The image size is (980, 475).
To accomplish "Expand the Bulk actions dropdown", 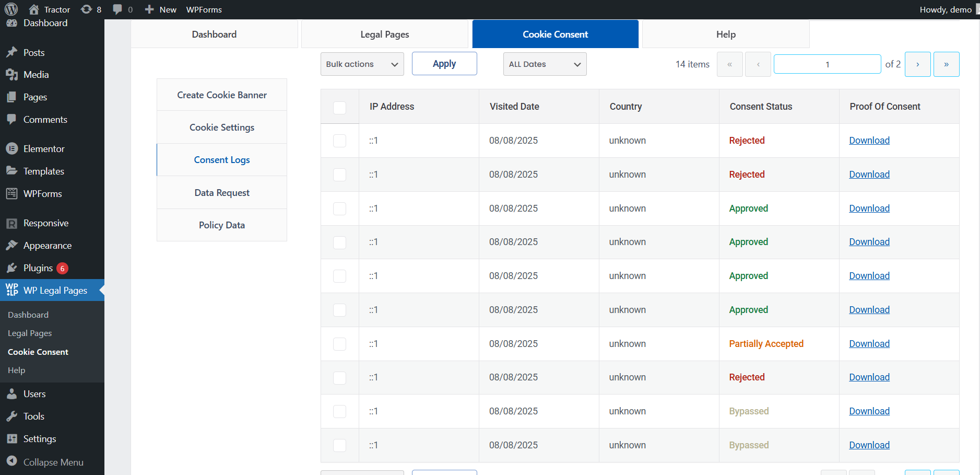I will pos(362,64).
